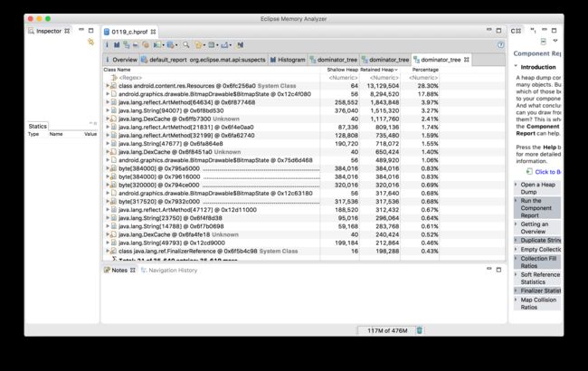Maximize the cheat sheet panel
This screenshot has width=588, height=371.
554,31
